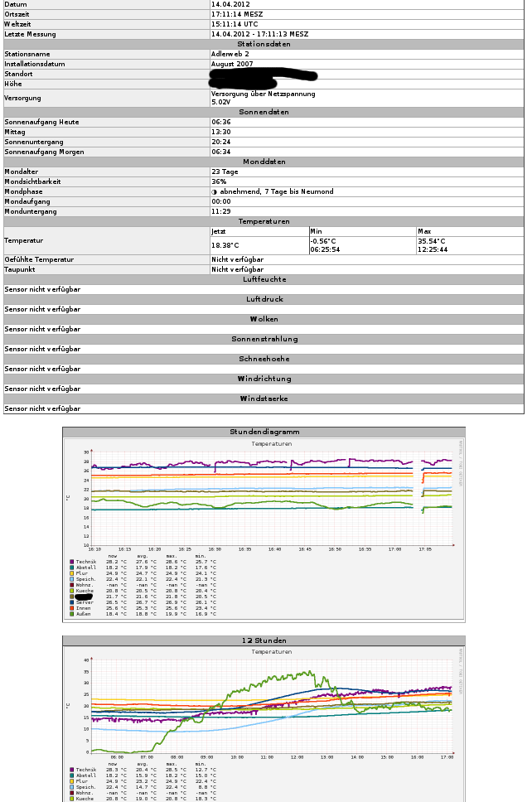
Task: Click yellow Flur swatch in 12 Stunden legend
Action: tap(71, 781)
